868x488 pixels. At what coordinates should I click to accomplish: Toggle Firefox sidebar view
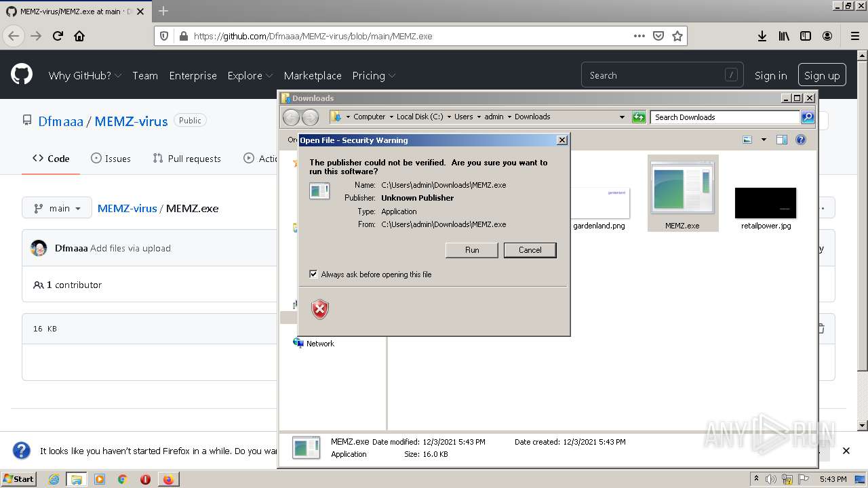point(806,36)
